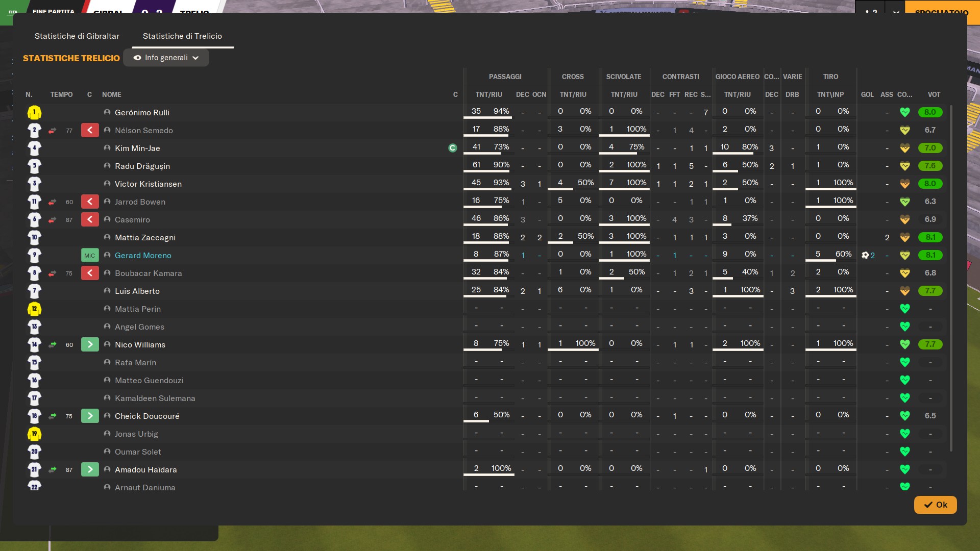This screenshot has height=551, width=980.
Task: Sort table by VOT column header
Action: [x=934, y=94]
